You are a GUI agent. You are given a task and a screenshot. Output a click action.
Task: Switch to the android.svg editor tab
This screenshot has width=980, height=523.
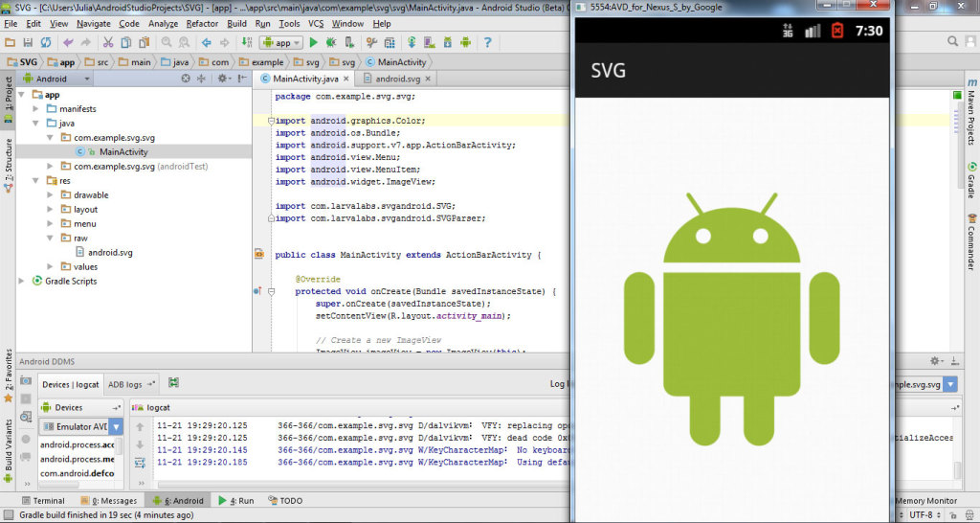coord(396,79)
